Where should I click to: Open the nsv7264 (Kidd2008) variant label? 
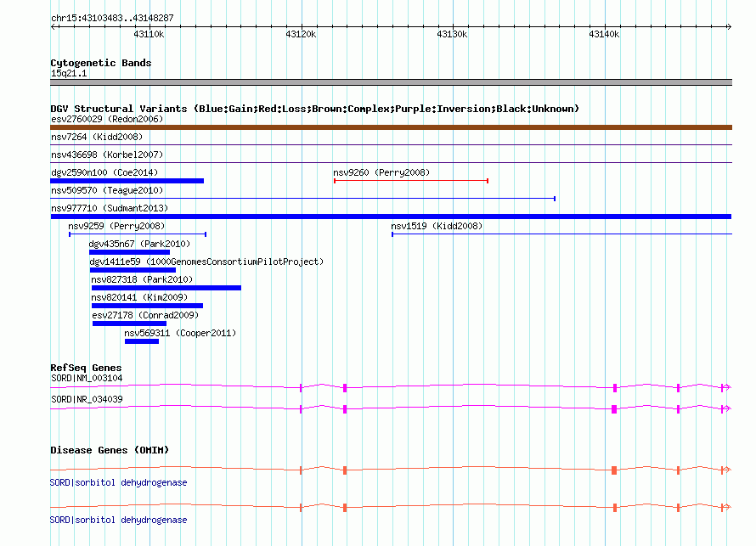pyautogui.click(x=97, y=137)
